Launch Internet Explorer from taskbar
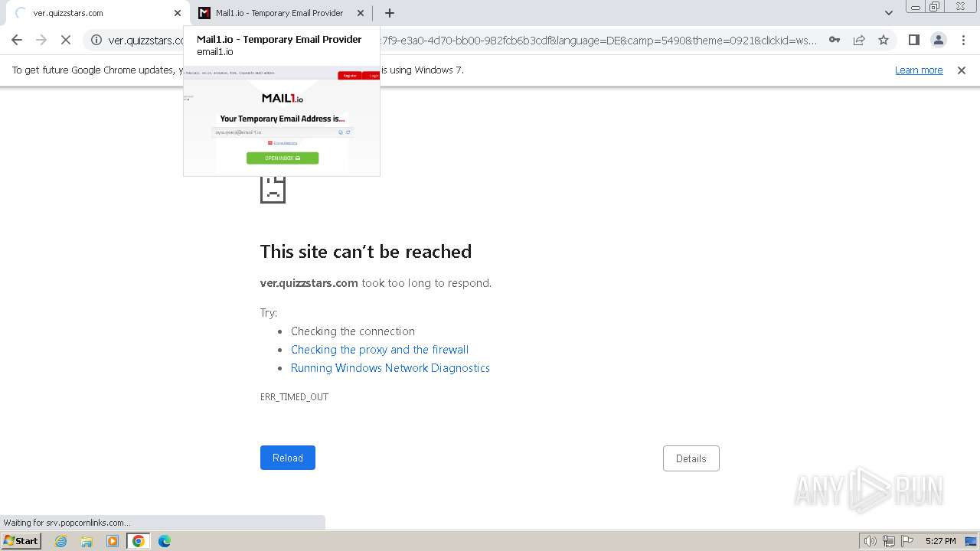 coord(61,541)
